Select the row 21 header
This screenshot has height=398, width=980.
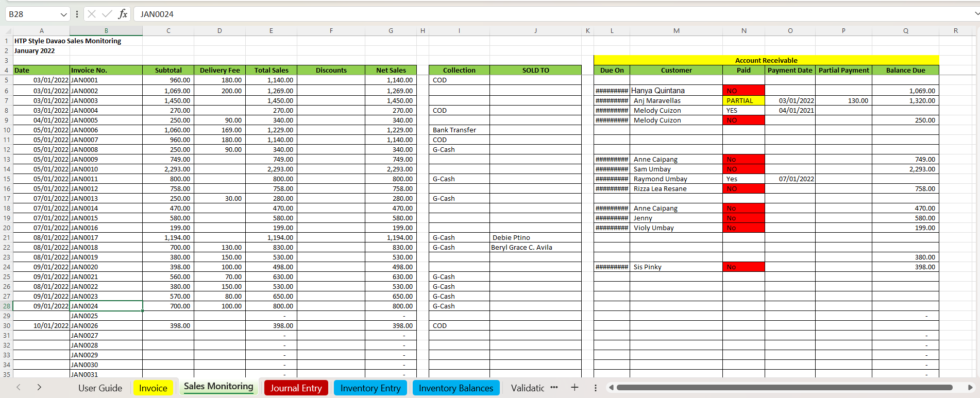point(7,237)
